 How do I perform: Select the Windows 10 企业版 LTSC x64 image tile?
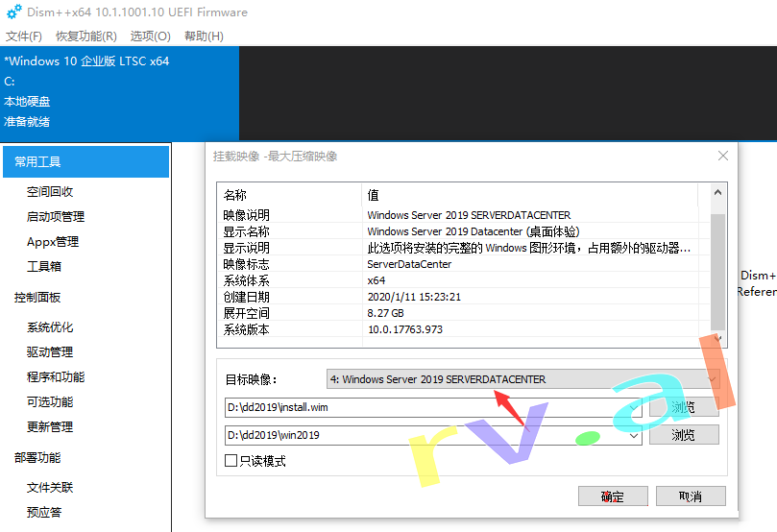pos(119,93)
